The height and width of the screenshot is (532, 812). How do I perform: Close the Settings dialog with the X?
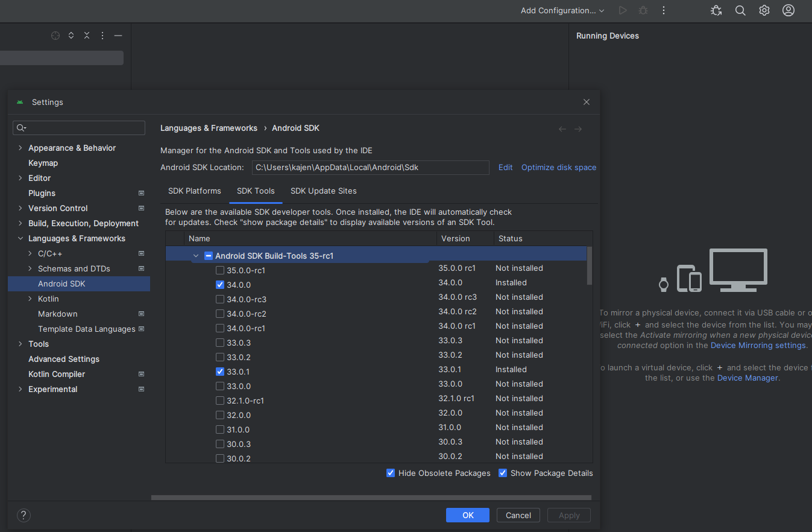(x=587, y=102)
